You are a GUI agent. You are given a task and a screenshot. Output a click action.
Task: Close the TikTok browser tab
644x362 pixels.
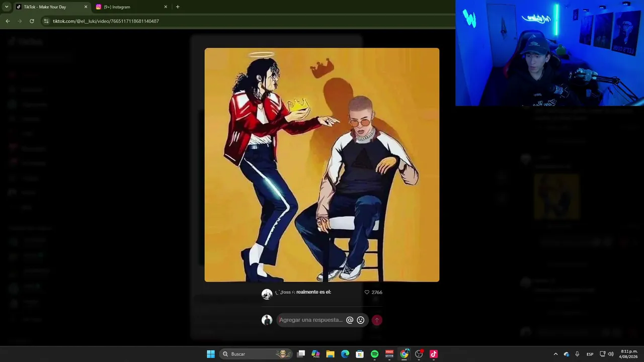[x=86, y=7]
